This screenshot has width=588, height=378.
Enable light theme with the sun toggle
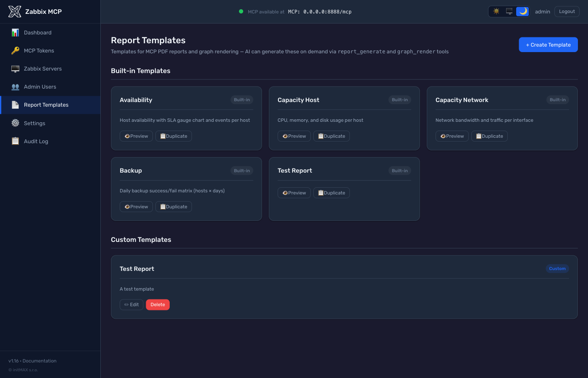496,11
